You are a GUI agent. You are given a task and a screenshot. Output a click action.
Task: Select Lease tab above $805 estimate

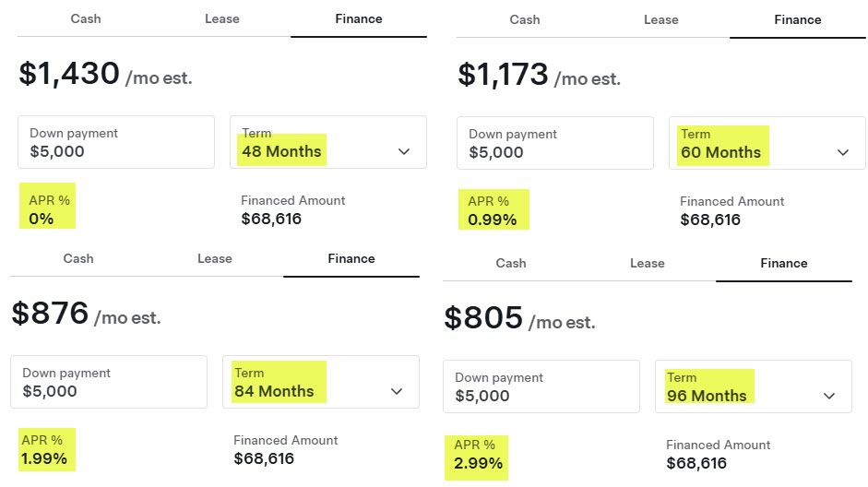[648, 263]
